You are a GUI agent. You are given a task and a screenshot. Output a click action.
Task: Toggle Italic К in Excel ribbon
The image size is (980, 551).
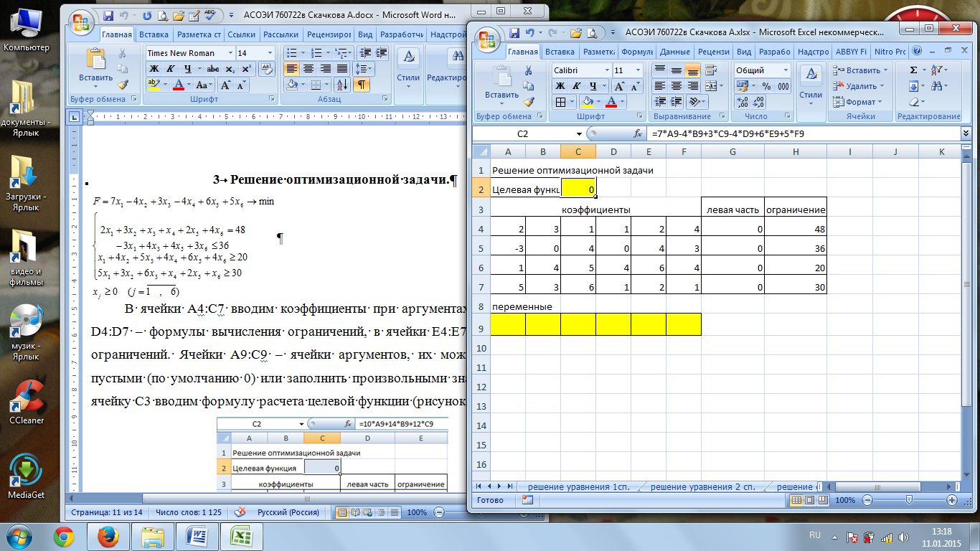(578, 86)
